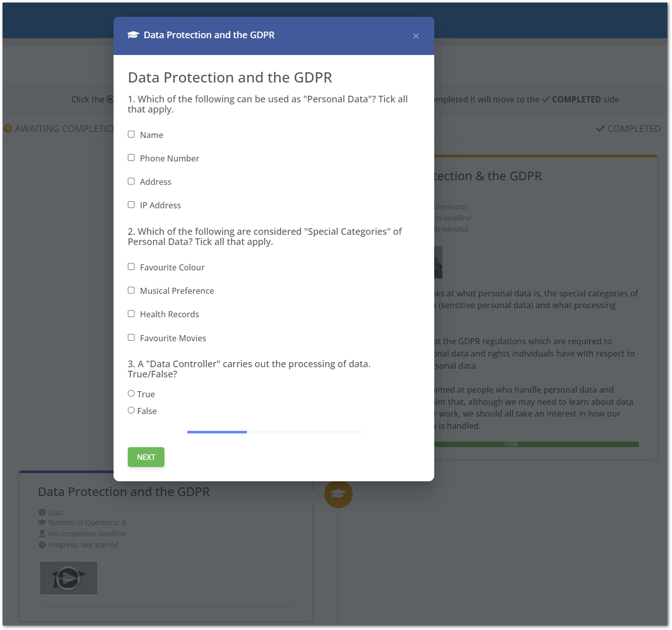672x630 pixels.
Task: Tick the Health Records checkbox
Action: [131, 314]
